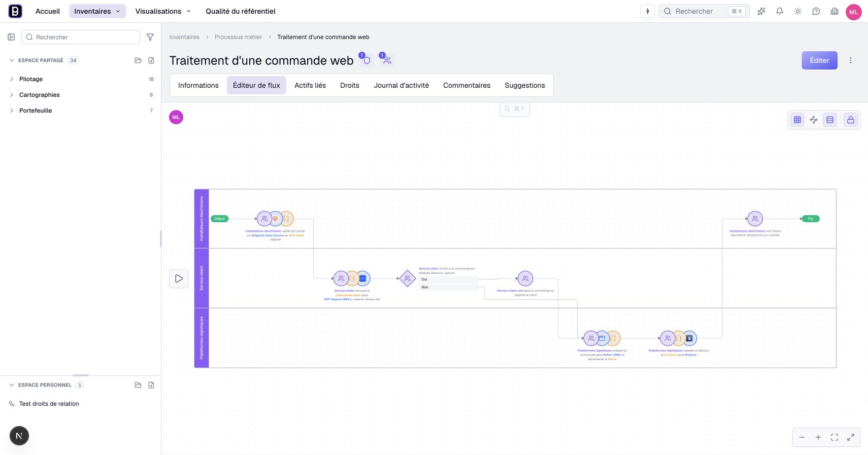Open the help question-mark icon
This screenshot has height=455, width=868.
click(816, 11)
